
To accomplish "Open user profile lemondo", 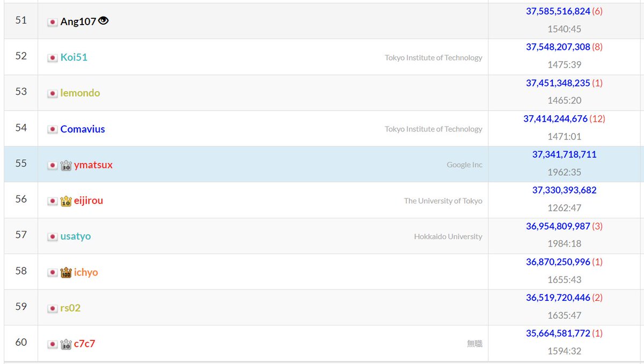I will [x=80, y=93].
